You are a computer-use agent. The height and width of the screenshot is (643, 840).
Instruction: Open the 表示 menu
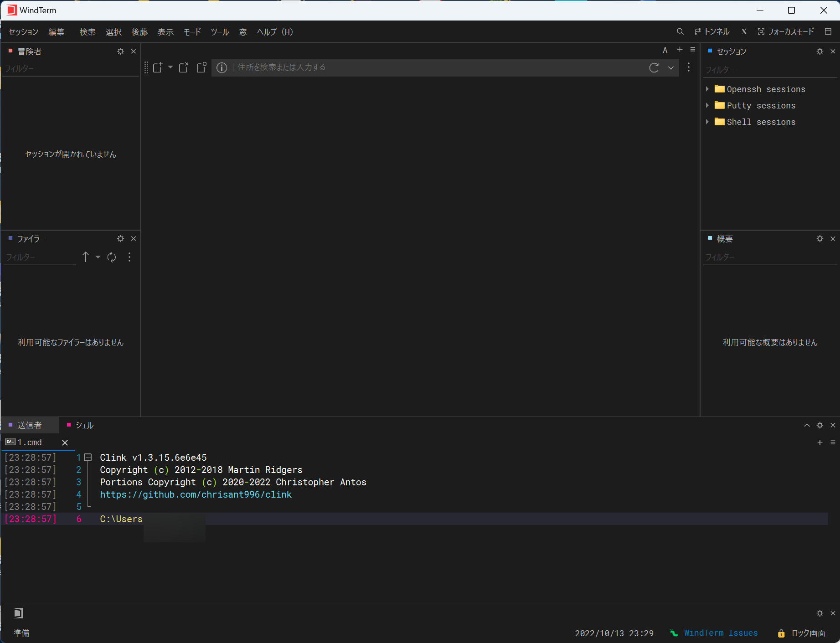(x=165, y=32)
